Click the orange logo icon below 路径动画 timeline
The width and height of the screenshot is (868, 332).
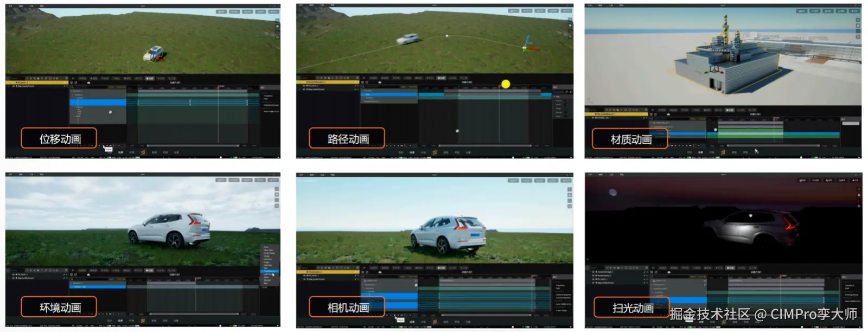click(435, 152)
